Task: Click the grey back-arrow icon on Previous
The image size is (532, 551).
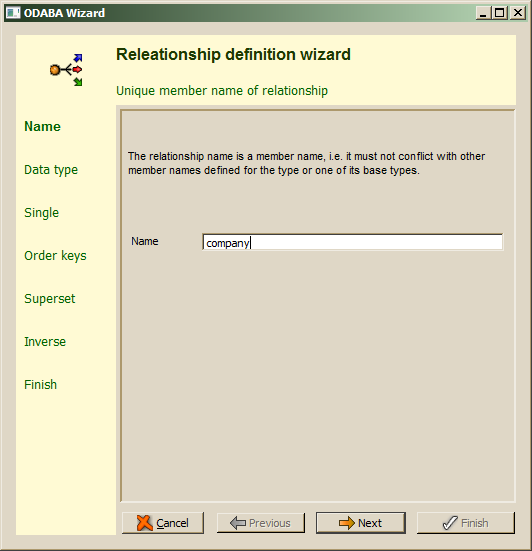Action: click(x=238, y=523)
